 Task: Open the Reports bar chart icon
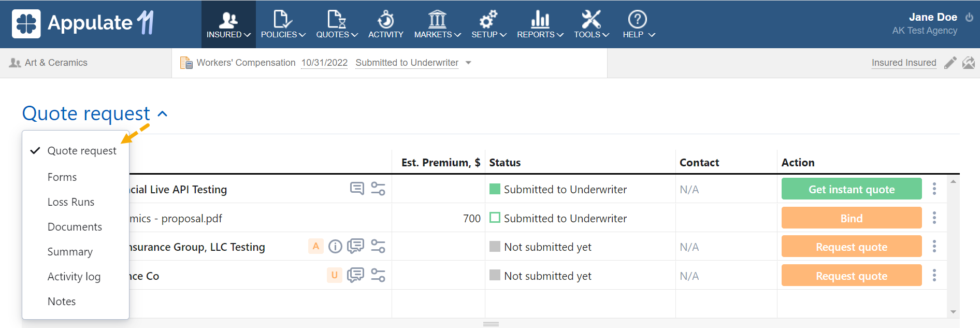click(540, 20)
